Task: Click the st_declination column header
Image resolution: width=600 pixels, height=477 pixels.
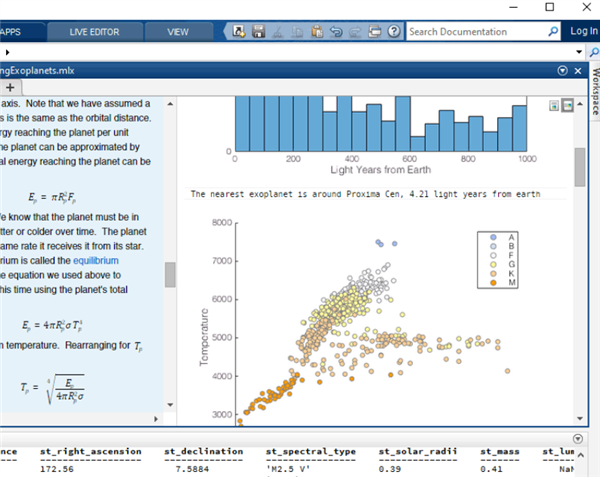Action: coord(204,451)
